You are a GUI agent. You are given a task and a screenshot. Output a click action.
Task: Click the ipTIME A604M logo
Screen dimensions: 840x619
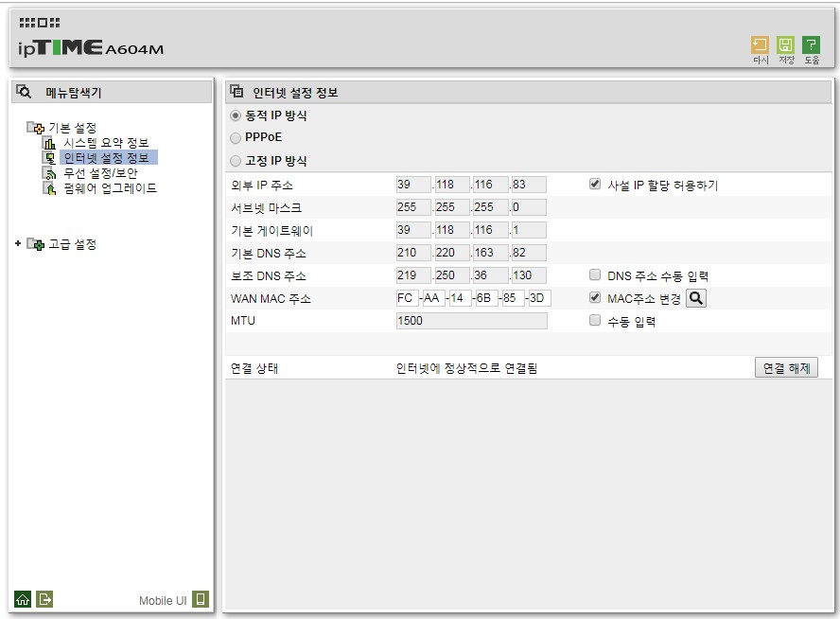click(91, 49)
